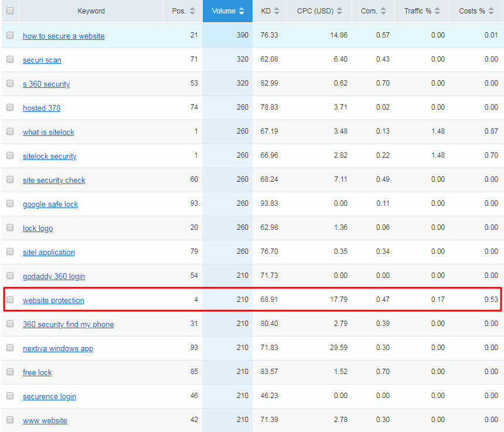Screen dimensions: 504x432
Task: Click the sort arrows on the Pos. column
Action: pyautogui.click(x=192, y=11)
